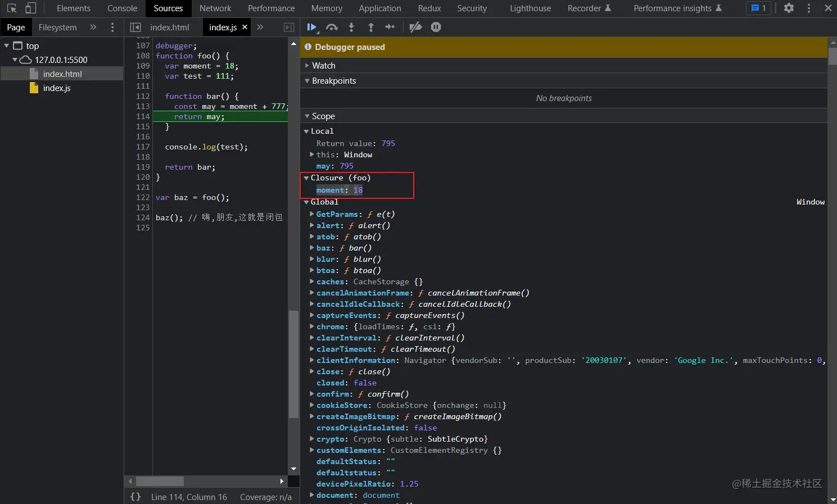Pretty-print code with curly braces icon
Image resolution: width=837 pixels, height=504 pixels.
point(135,497)
